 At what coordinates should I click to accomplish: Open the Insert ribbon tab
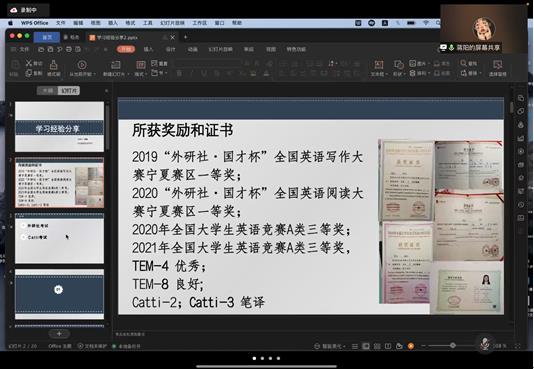148,49
